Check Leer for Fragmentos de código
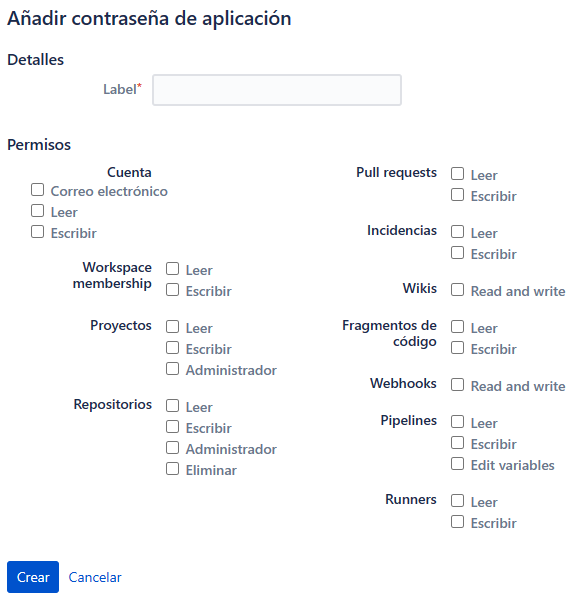The height and width of the screenshot is (613, 567). point(458,327)
